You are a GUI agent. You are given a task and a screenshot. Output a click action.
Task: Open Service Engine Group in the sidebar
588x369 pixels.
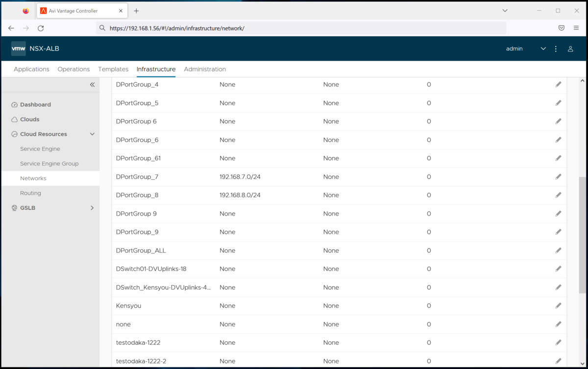point(49,164)
